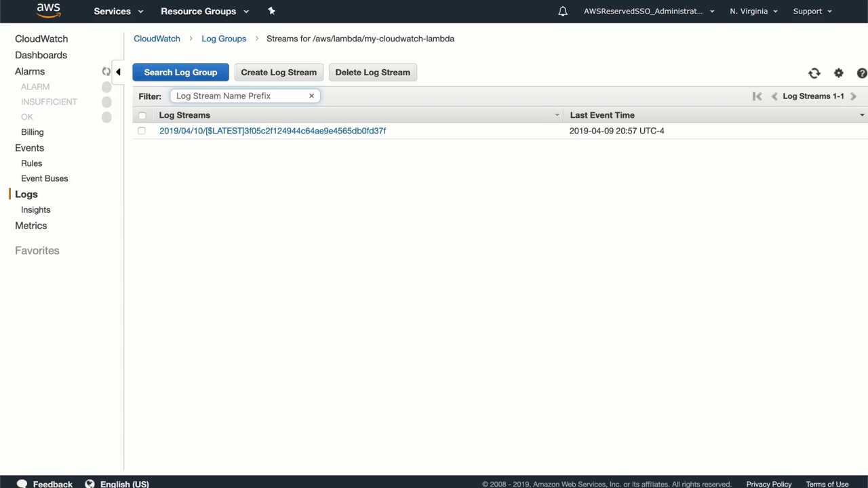Click the Log Streams 1-1 page indicator

814,96
